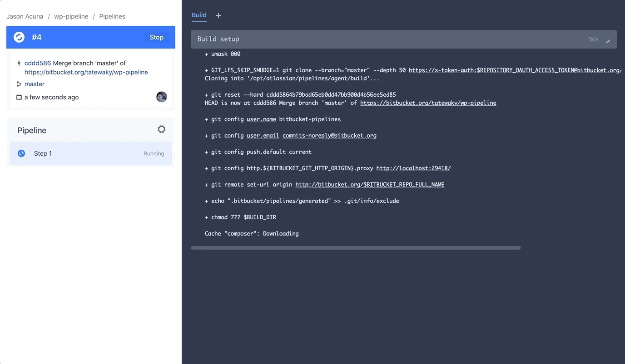Screen dimensions: 625x364
Task: Open Pipelines breadcrumb link
Action: pyautogui.click(x=112, y=16)
